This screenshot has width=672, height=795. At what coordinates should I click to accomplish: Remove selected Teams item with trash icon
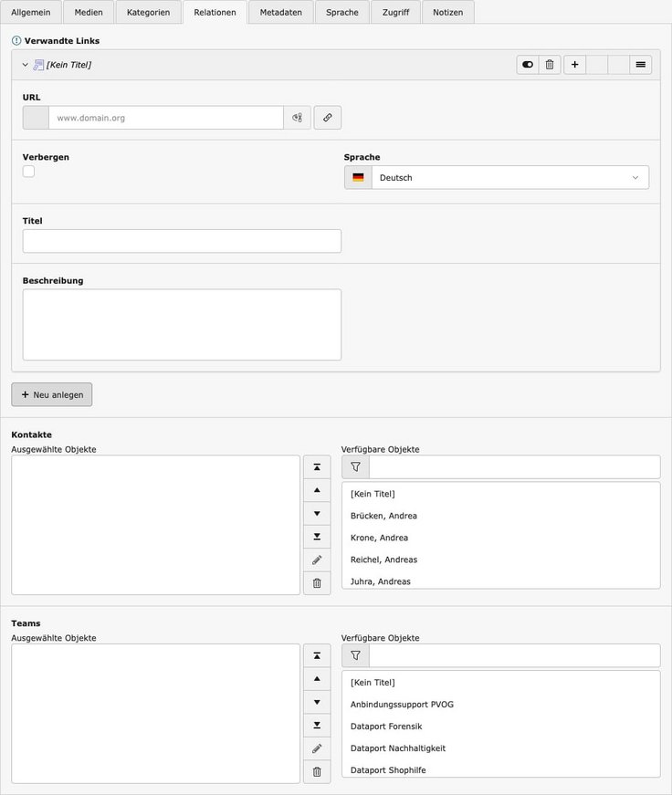(317, 772)
